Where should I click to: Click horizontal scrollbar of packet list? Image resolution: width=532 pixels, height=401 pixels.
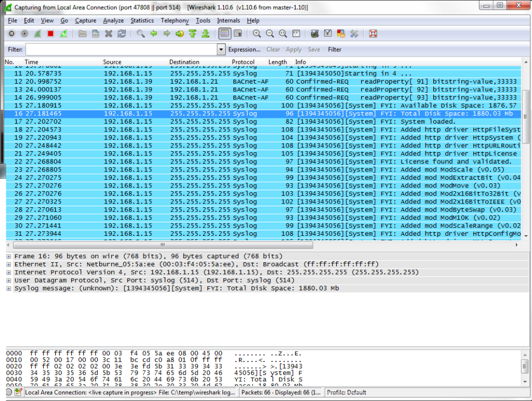tap(163, 245)
